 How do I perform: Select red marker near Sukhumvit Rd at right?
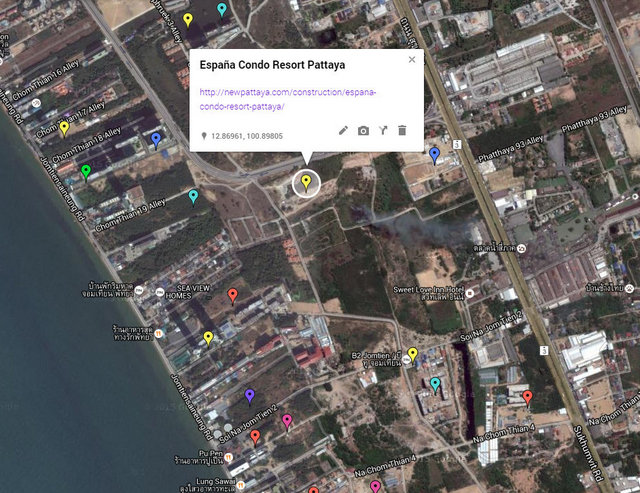(527, 398)
